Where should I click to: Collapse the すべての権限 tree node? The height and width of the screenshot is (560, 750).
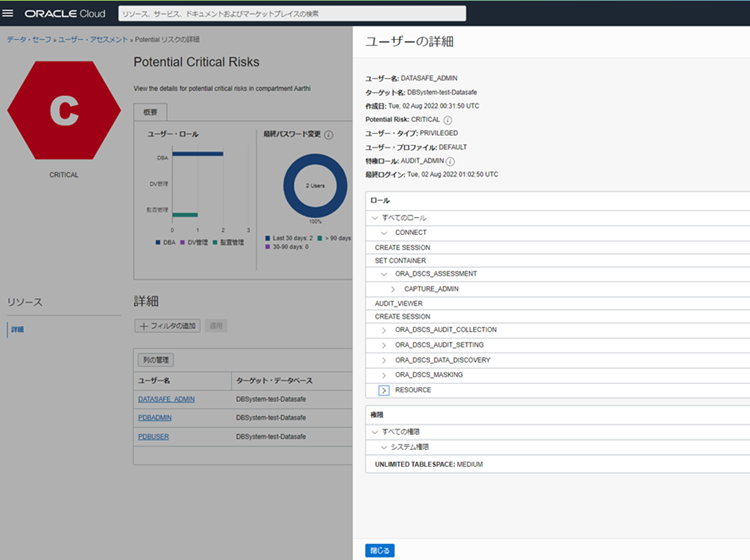click(375, 432)
